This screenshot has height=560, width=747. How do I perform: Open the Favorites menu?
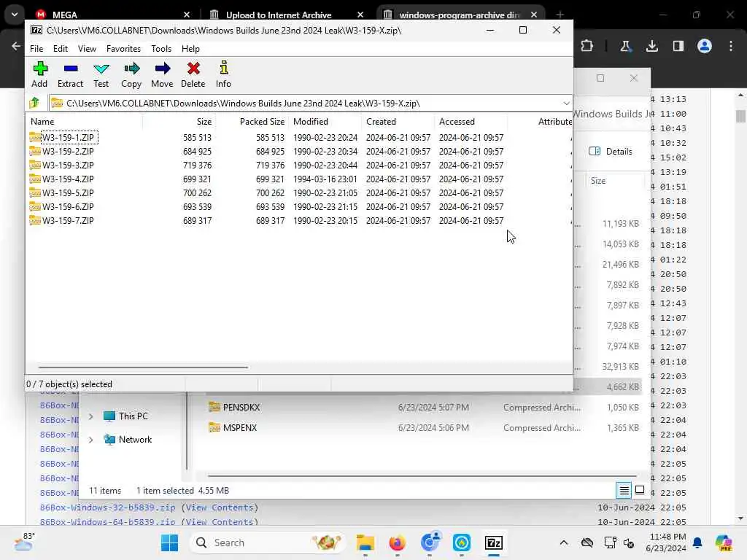click(123, 49)
